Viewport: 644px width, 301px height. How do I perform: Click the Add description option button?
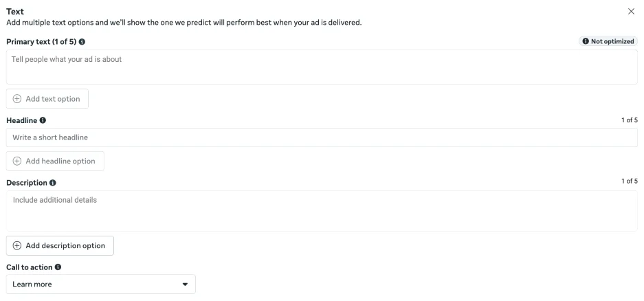point(60,246)
